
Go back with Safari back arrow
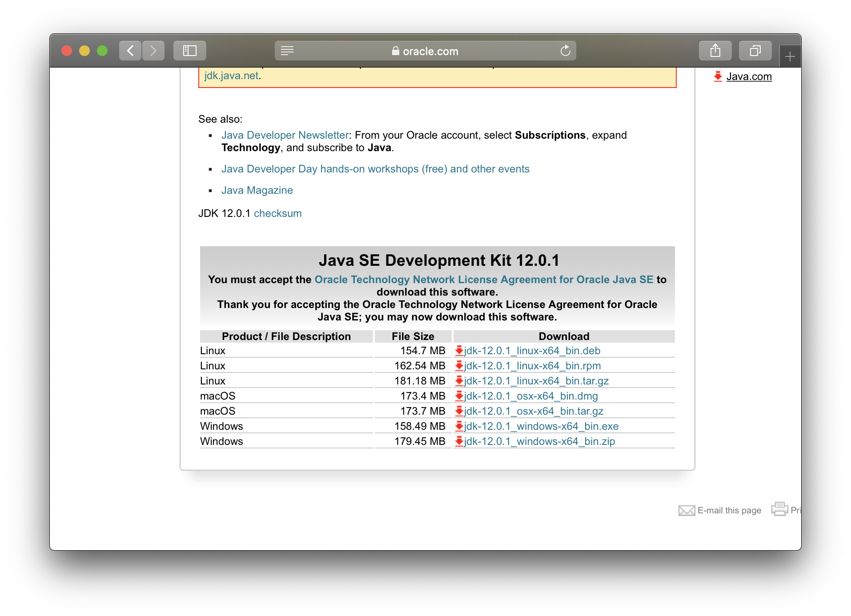tap(130, 51)
